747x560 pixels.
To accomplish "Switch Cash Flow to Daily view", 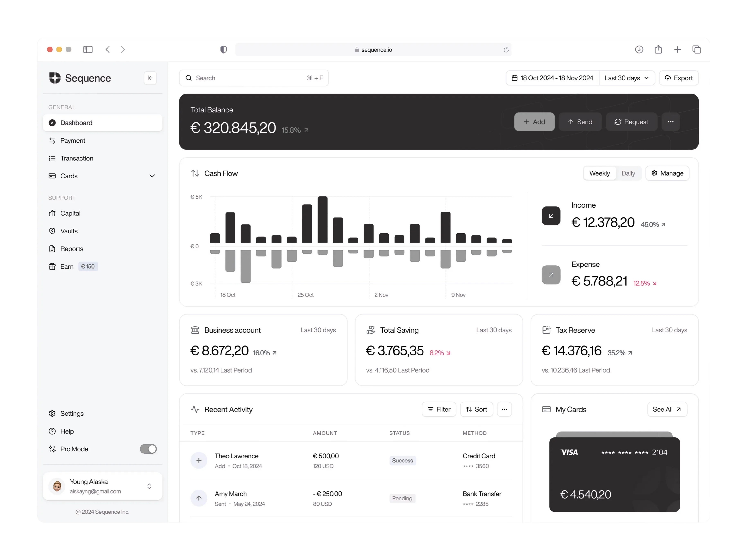I will 628,173.
